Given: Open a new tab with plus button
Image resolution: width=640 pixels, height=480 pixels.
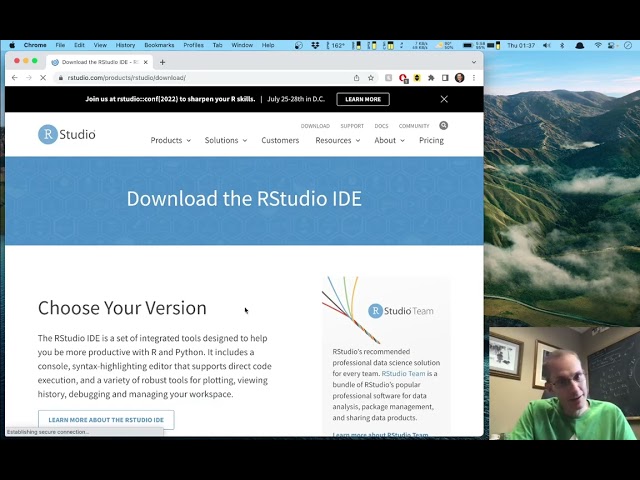Looking at the screenshot, I should point(162,62).
